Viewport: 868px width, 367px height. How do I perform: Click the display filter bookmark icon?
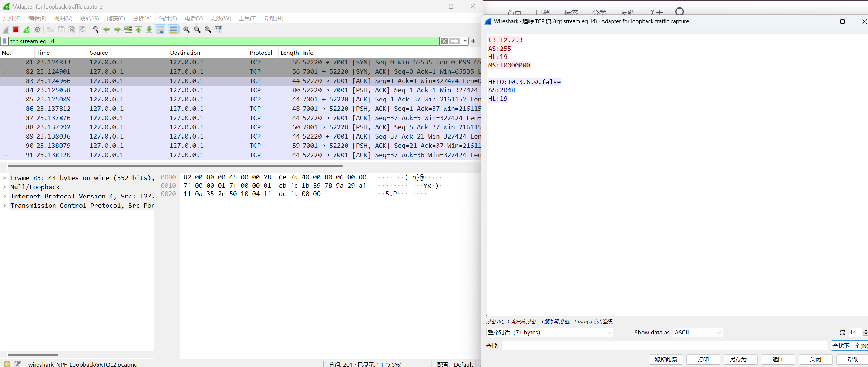pos(4,41)
